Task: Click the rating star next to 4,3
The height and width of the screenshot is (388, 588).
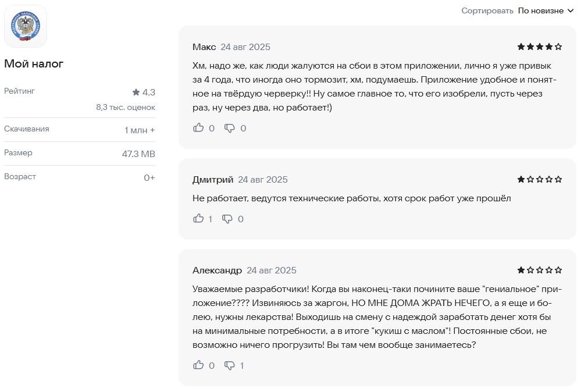Action: pos(136,92)
